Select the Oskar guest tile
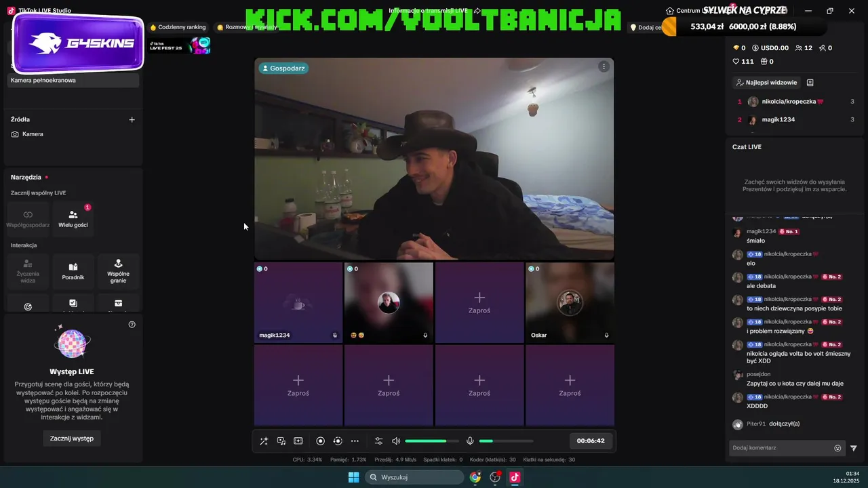This screenshot has width=868, height=488. point(570,302)
